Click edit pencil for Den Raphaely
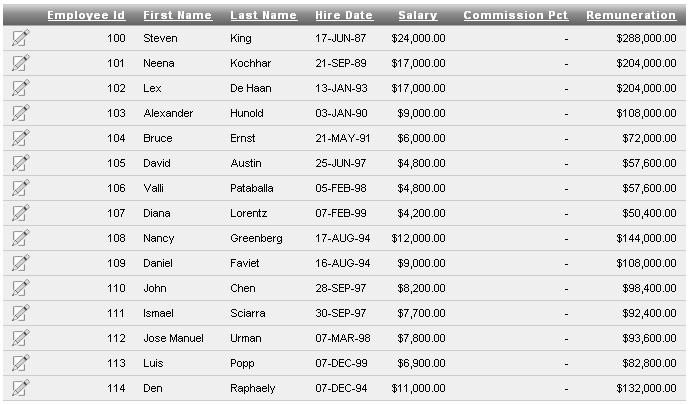 point(21,388)
